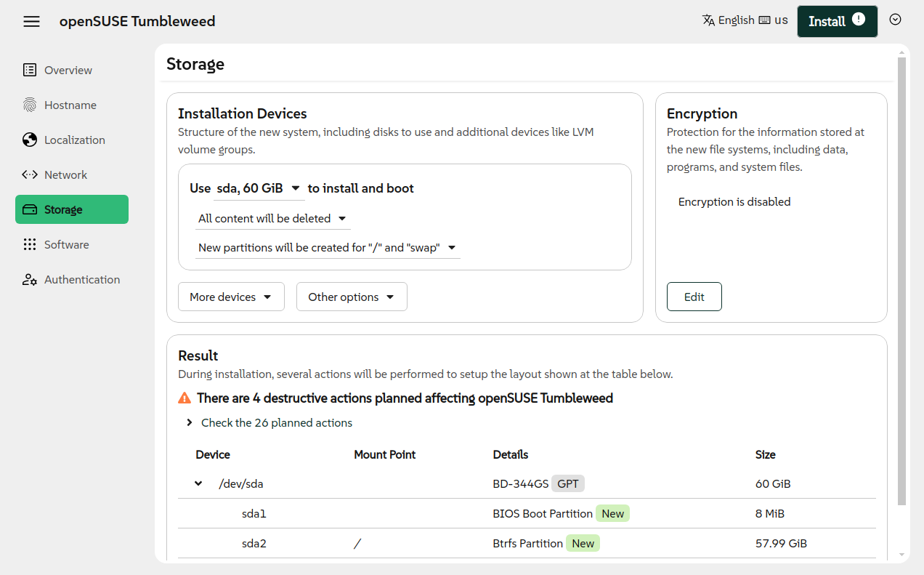Click the 60 GiB size of /dev/sda
The height and width of the screenshot is (575, 924).
[773, 483]
